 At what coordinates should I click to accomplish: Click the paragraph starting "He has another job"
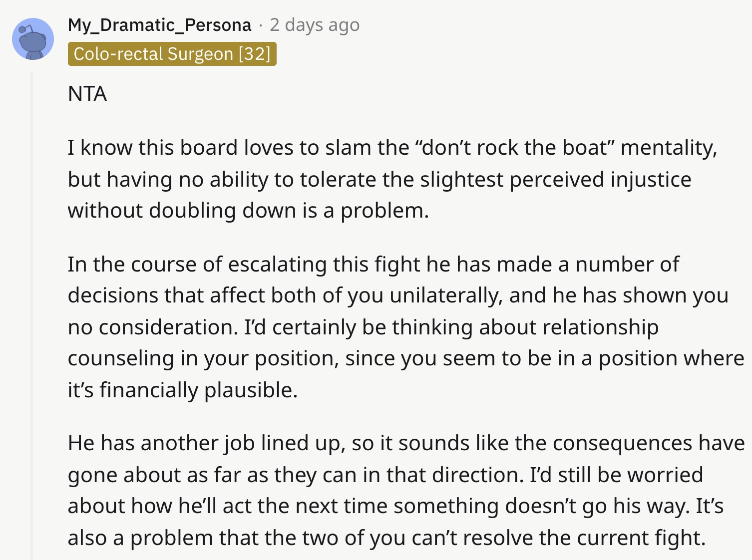(x=406, y=490)
